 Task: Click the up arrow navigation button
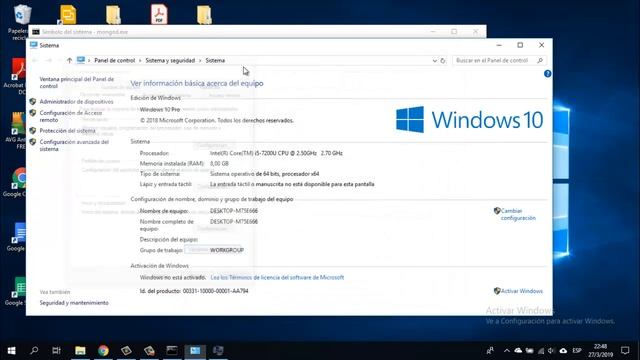(x=69, y=60)
